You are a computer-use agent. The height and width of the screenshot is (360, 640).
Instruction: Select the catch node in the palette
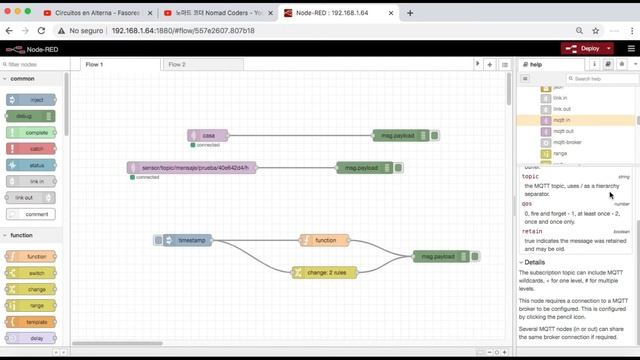click(31, 149)
